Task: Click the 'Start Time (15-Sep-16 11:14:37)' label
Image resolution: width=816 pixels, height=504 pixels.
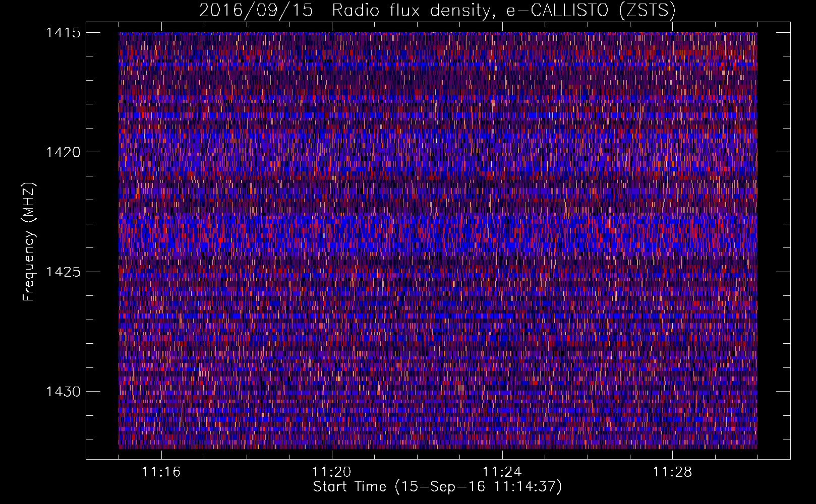Action: pos(437,487)
